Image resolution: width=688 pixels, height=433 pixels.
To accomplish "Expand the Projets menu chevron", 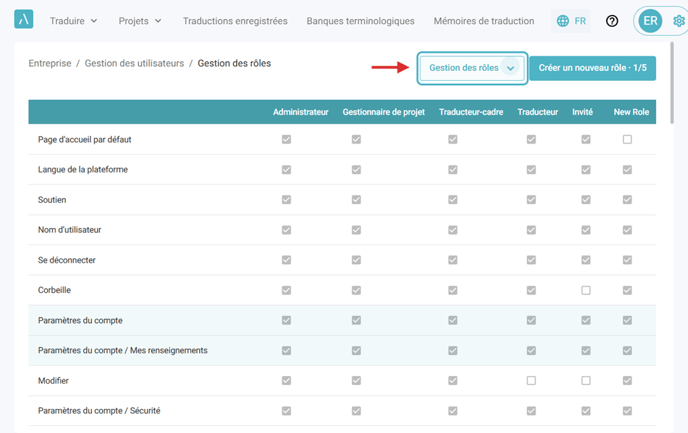I will (158, 21).
